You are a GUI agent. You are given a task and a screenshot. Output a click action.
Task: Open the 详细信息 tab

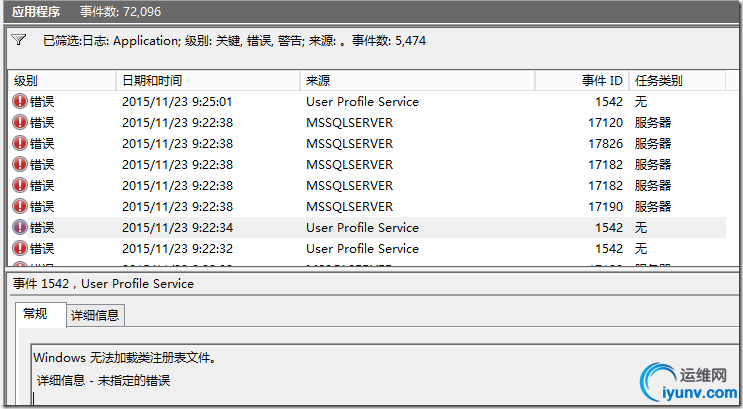point(95,316)
